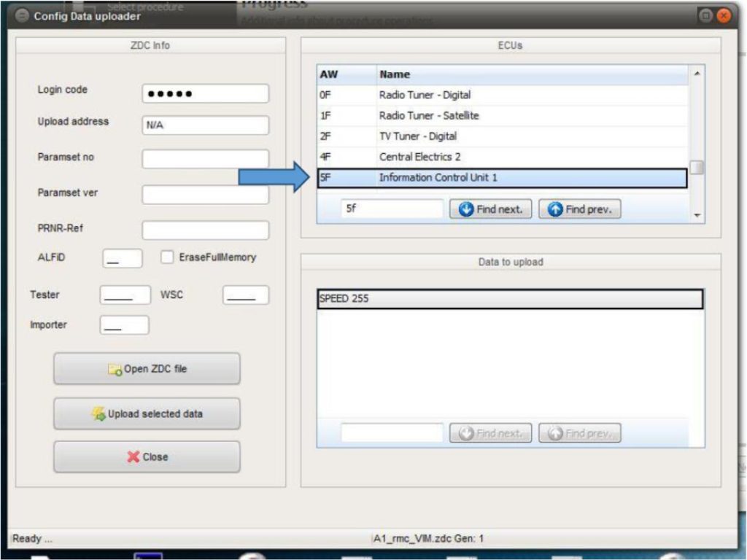The width and height of the screenshot is (747, 560).
Task: Click the ECU search field containing 5f
Action: pyautogui.click(x=392, y=209)
